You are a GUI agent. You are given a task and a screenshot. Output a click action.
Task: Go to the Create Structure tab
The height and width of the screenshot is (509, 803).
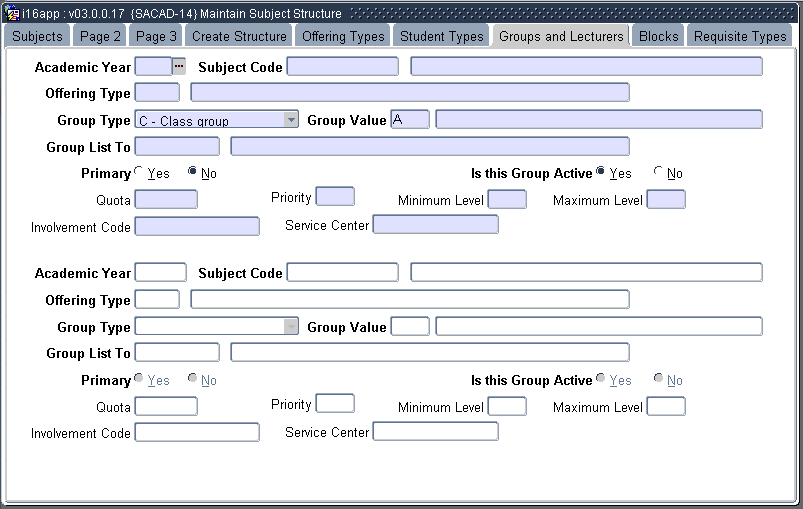click(239, 36)
